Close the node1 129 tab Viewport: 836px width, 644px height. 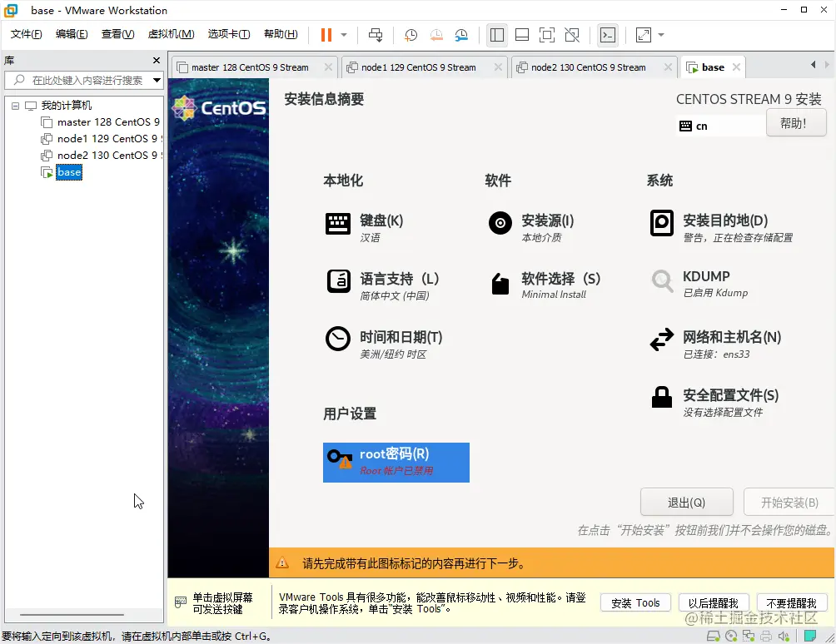pos(498,67)
